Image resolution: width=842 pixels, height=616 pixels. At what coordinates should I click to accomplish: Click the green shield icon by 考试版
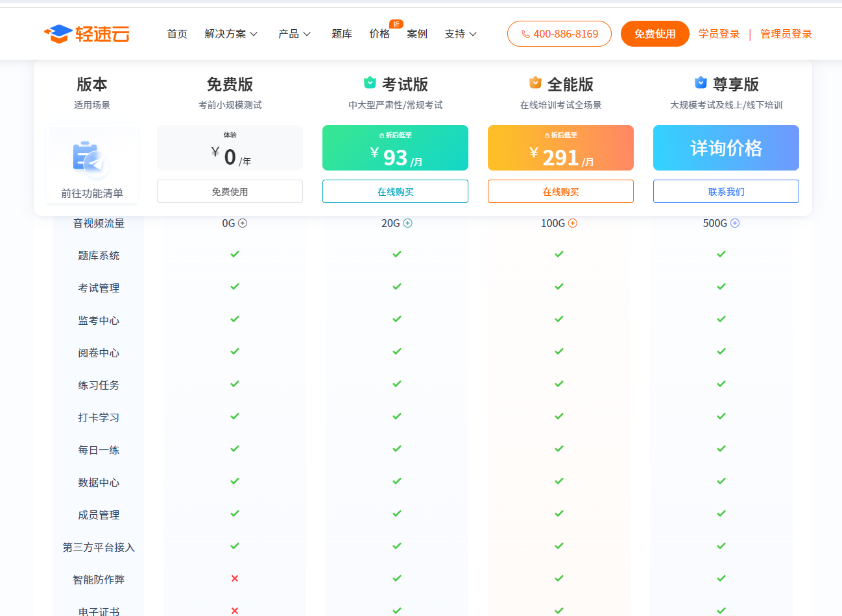(370, 82)
